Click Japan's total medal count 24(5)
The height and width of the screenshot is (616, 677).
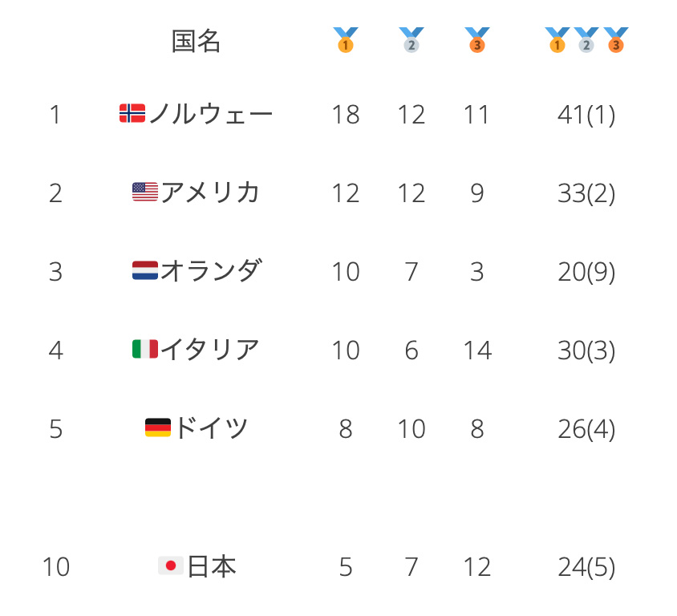pyautogui.click(x=586, y=568)
